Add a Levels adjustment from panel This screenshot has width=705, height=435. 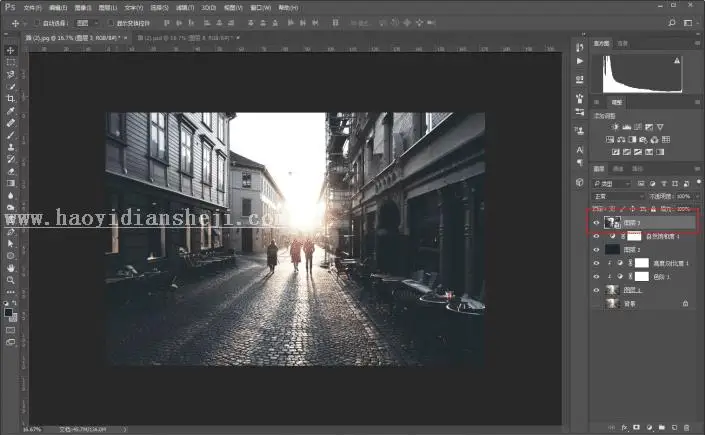coord(627,127)
